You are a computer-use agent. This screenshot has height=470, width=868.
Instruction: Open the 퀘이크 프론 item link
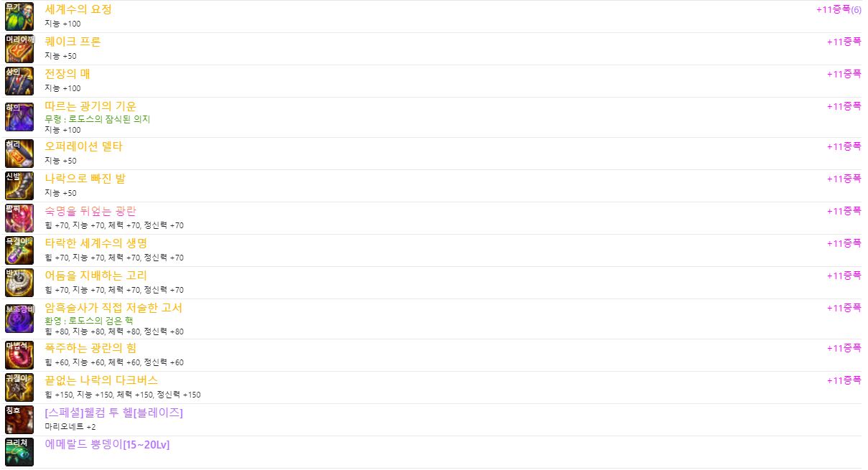[x=73, y=42]
